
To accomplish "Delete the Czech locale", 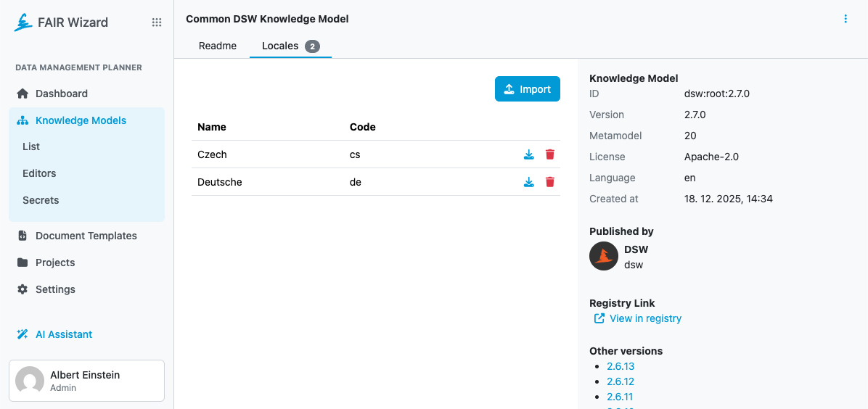I will (x=549, y=154).
